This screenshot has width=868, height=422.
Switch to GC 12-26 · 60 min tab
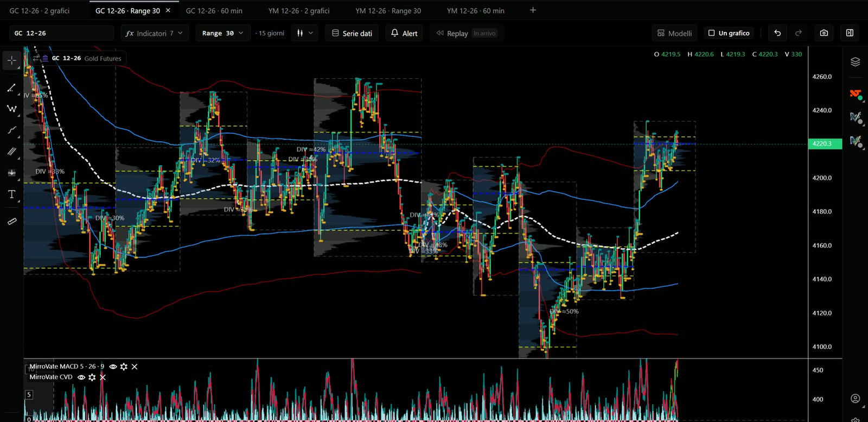click(214, 10)
